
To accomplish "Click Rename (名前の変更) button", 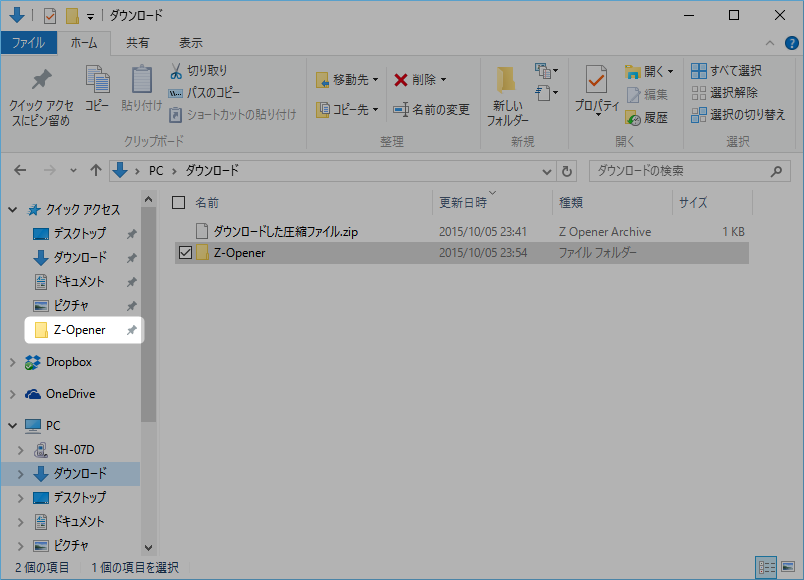I will [431, 109].
